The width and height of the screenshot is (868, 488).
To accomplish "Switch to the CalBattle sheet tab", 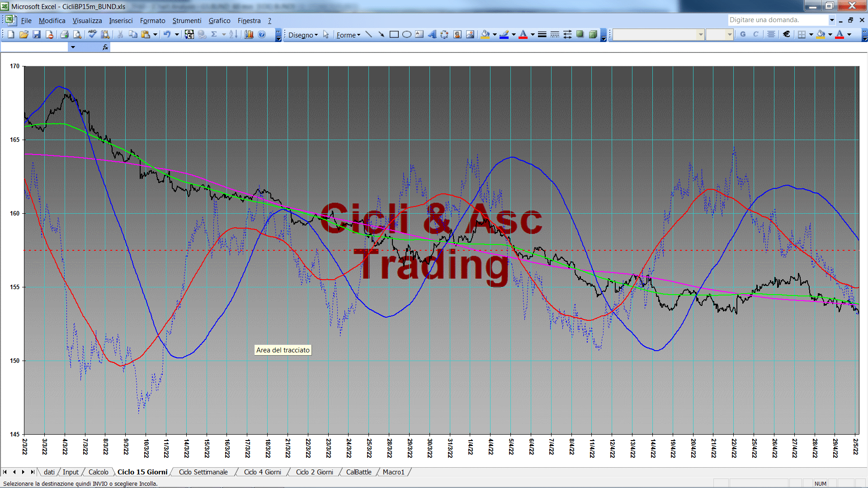I will [x=359, y=472].
